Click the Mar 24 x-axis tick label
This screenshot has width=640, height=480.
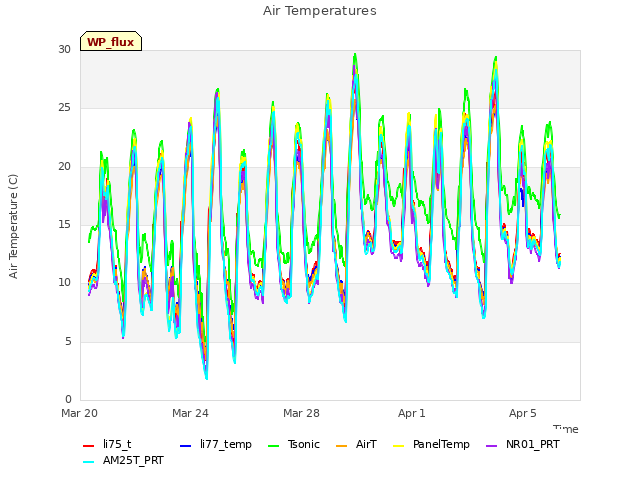(190, 413)
